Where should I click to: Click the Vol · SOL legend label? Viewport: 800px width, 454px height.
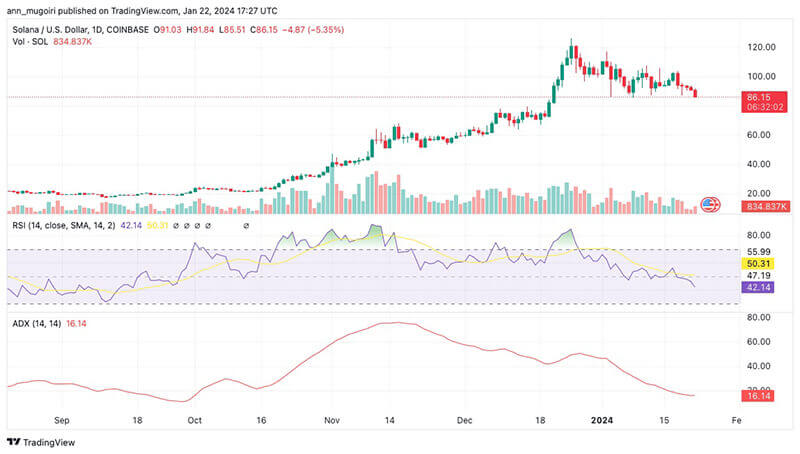pos(30,42)
